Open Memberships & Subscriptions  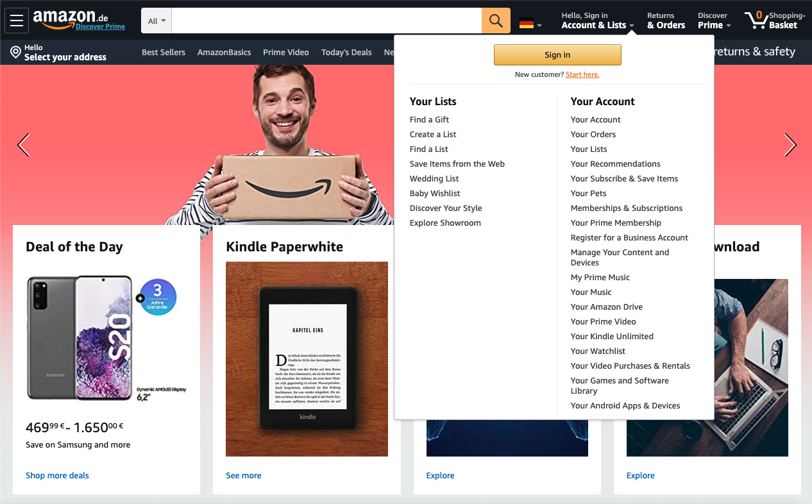(x=627, y=208)
